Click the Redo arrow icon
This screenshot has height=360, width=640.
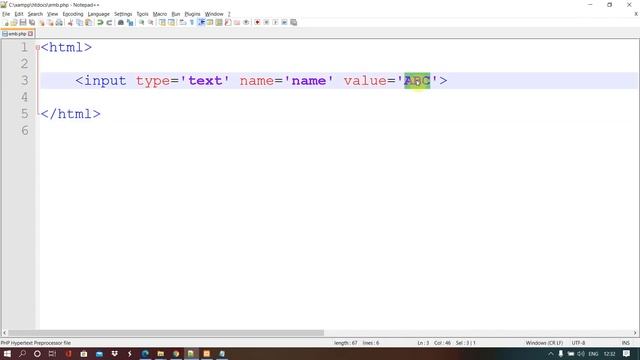[109, 22]
